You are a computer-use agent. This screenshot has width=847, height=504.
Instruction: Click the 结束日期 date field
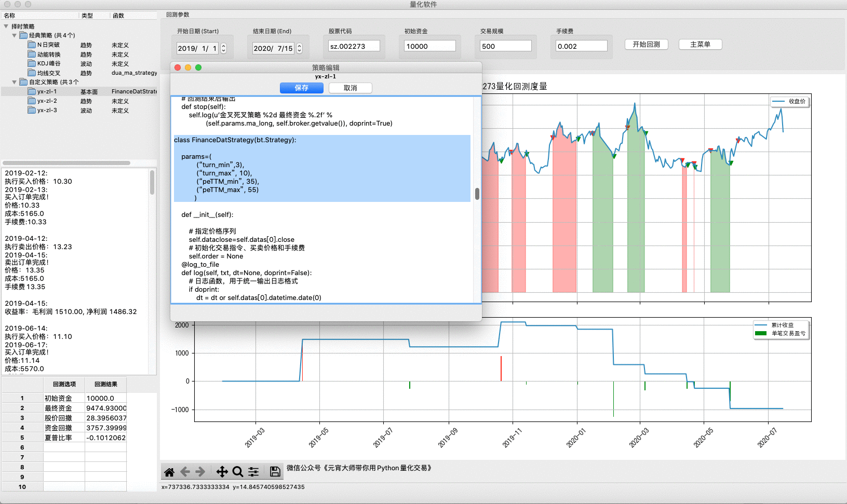click(x=274, y=48)
